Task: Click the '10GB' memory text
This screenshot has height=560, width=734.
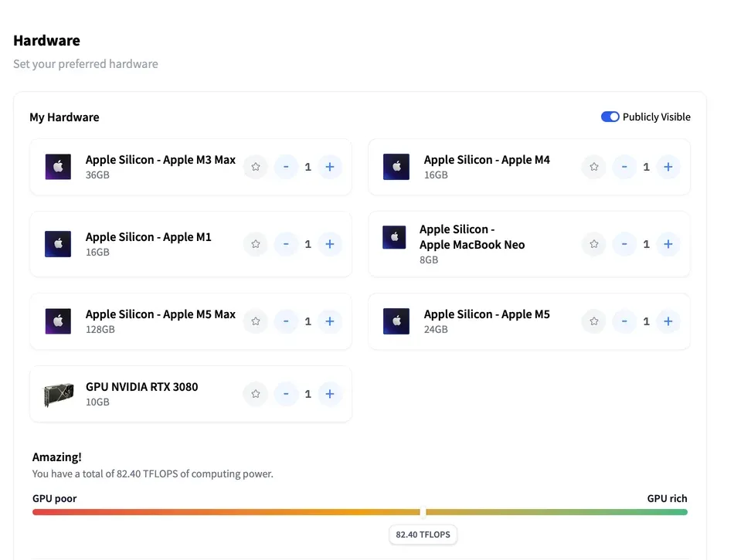Action: click(x=97, y=402)
